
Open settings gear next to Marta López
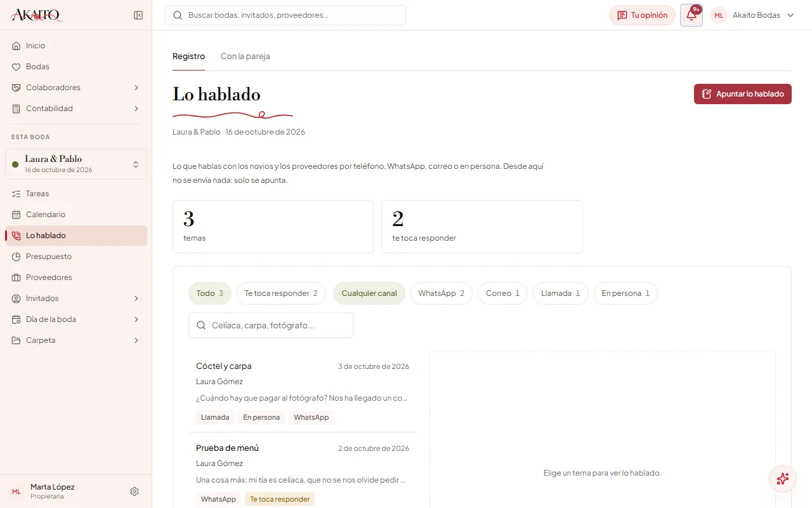134,491
